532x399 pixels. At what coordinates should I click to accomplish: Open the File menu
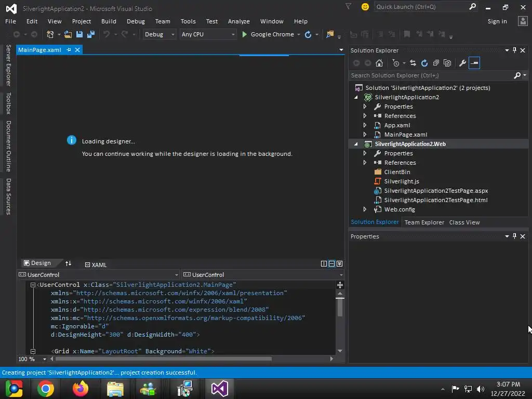click(x=10, y=21)
